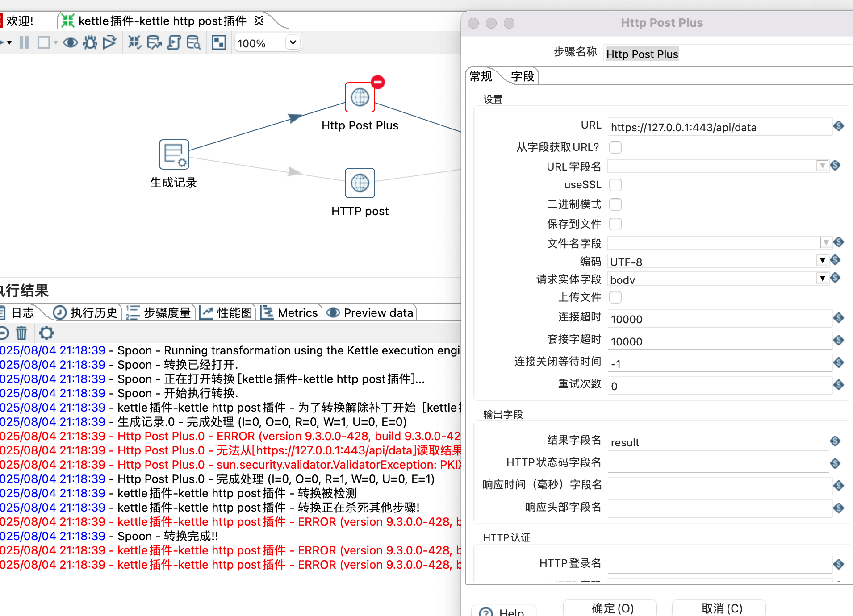This screenshot has height=616, width=853.
Task: Open the 性能图 tab
Action: (x=226, y=313)
